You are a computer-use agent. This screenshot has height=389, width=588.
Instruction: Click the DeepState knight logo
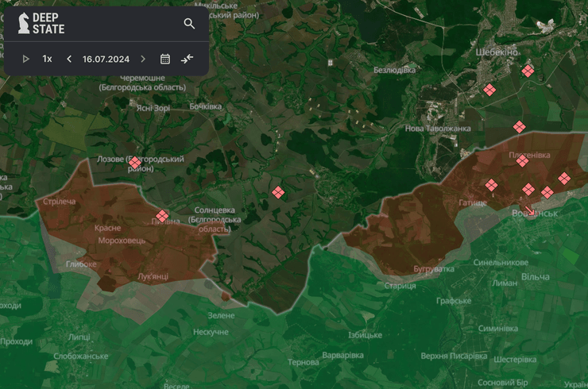pyautogui.click(x=24, y=23)
